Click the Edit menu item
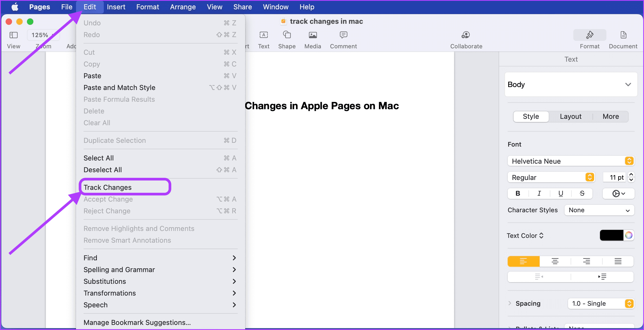644x330 pixels. point(90,6)
